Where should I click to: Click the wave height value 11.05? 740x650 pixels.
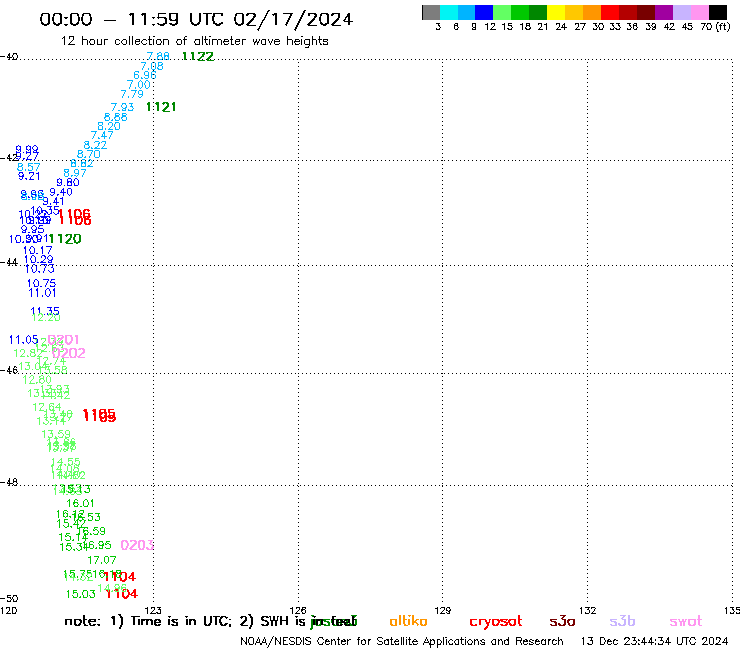pyautogui.click(x=24, y=340)
